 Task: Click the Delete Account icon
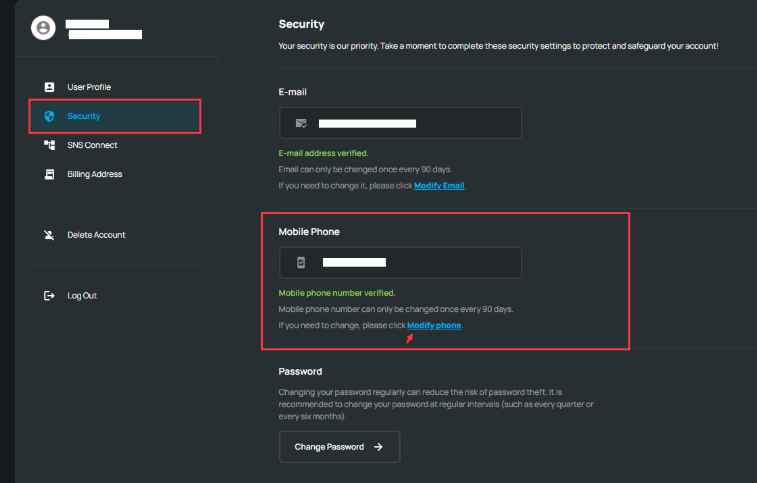tap(49, 235)
